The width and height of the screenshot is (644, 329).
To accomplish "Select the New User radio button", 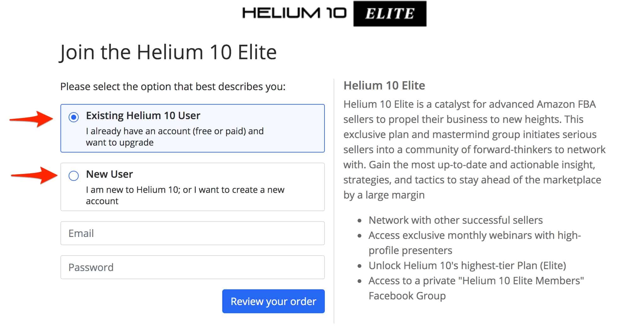I will (x=74, y=176).
